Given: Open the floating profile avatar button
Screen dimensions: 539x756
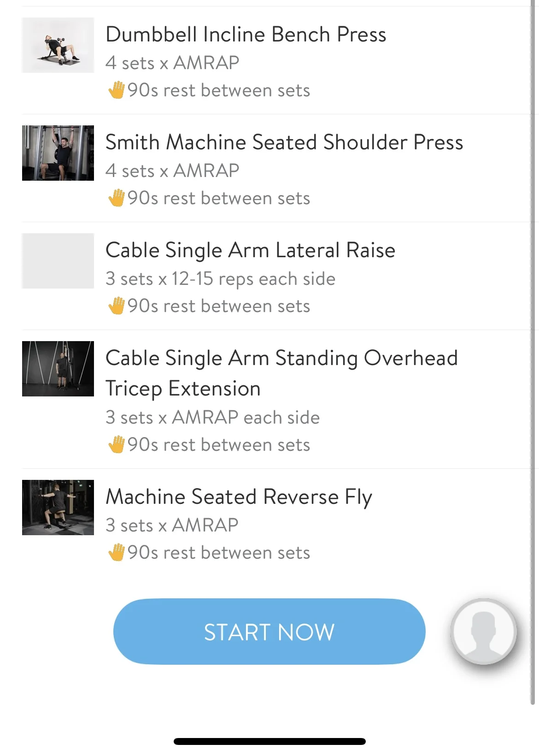Looking at the screenshot, I should tap(483, 631).
